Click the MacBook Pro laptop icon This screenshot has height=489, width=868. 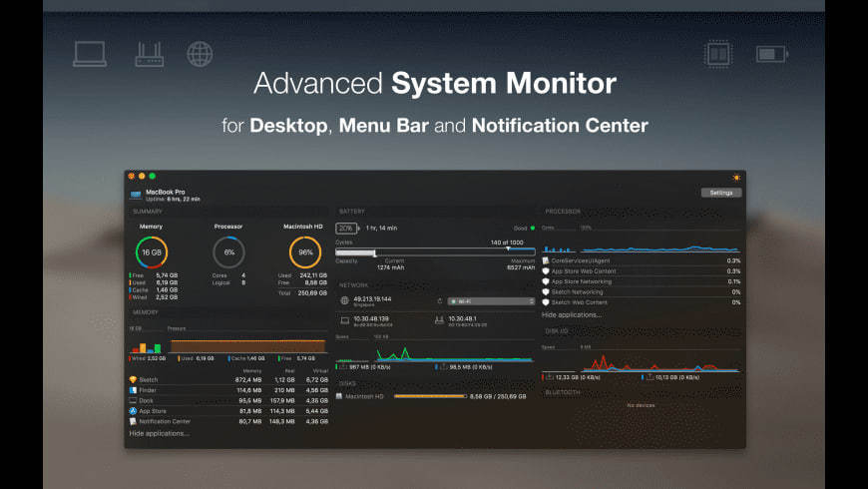pyautogui.click(x=136, y=195)
